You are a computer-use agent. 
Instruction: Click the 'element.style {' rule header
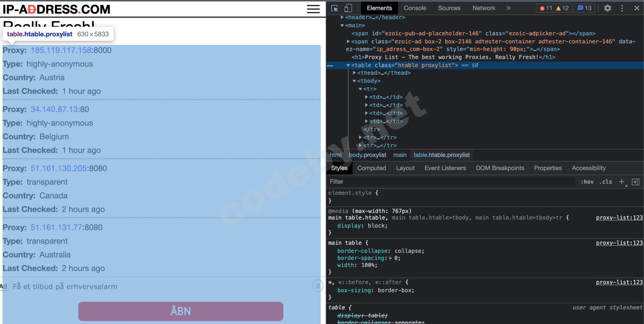tap(353, 193)
